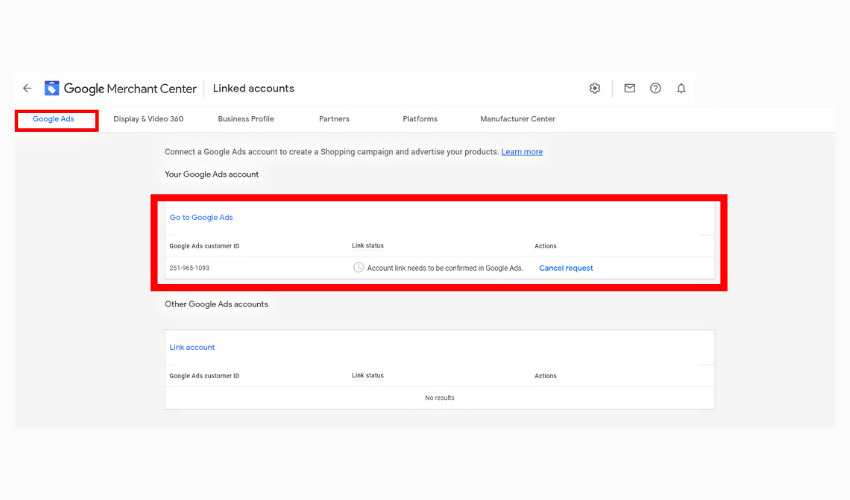Go back using the left arrow icon
This screenshot has height=500, width=850.
point(27,88)
